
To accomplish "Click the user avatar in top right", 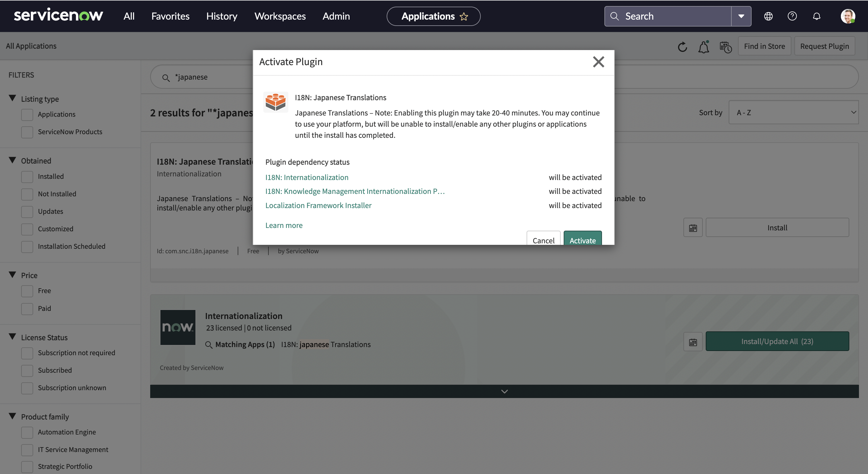I will (x=847, y=16).
